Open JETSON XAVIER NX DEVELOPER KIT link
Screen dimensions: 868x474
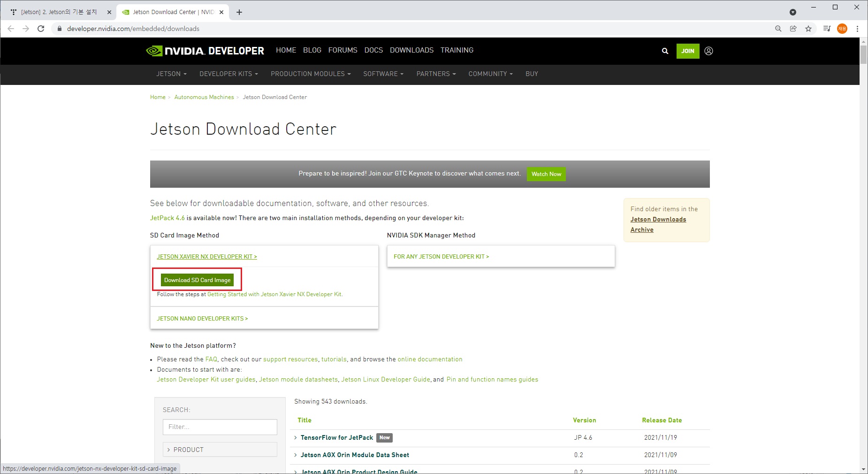tap(207, 257)
